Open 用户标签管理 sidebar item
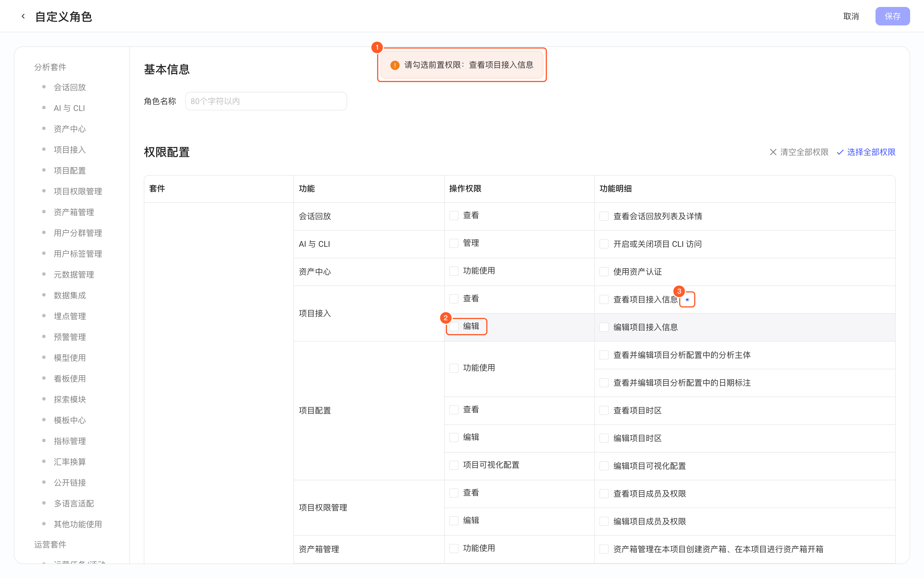The width and height of the screenshot is (924, 578). [78, 254]
